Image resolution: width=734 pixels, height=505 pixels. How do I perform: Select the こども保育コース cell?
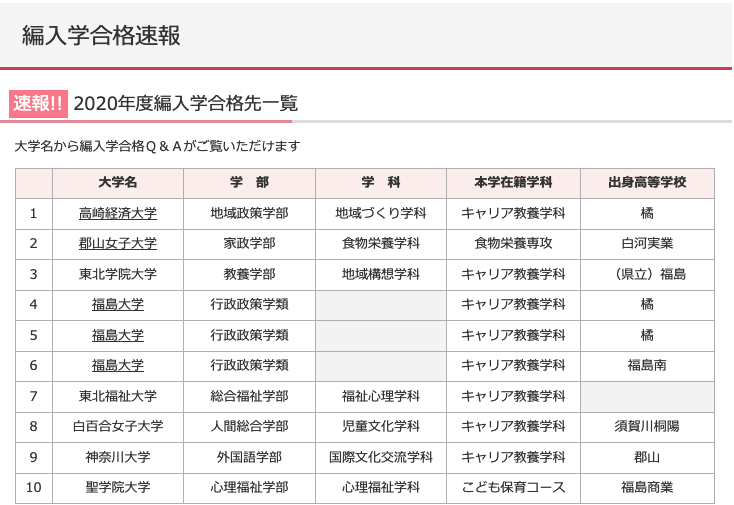pos(513,487)
